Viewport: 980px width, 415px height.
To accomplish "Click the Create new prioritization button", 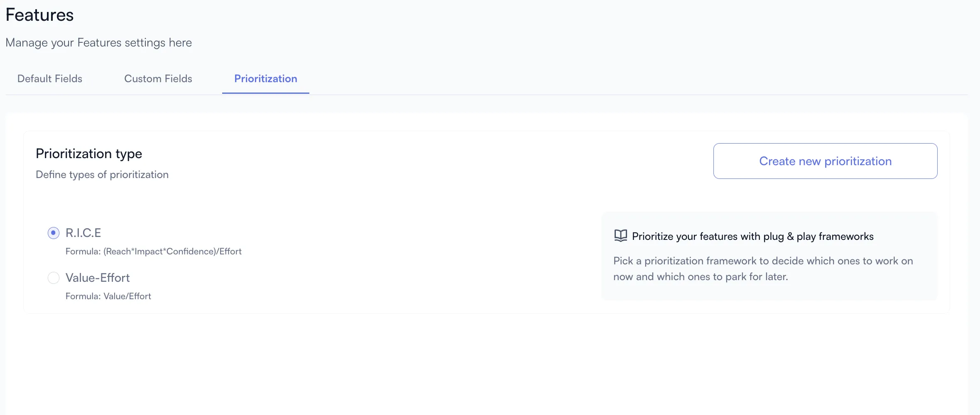I will (x=825, y=161).
